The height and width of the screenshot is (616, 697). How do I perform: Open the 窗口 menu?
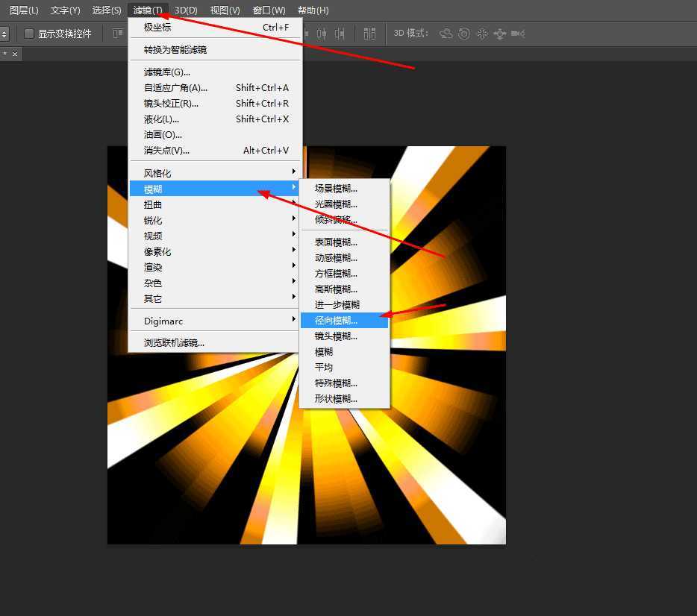(269, 10)
